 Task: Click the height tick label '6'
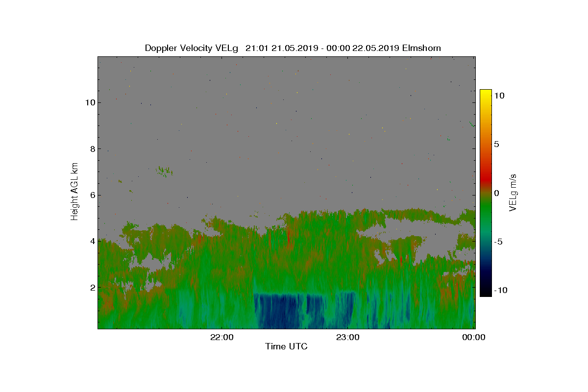point(92,195)
